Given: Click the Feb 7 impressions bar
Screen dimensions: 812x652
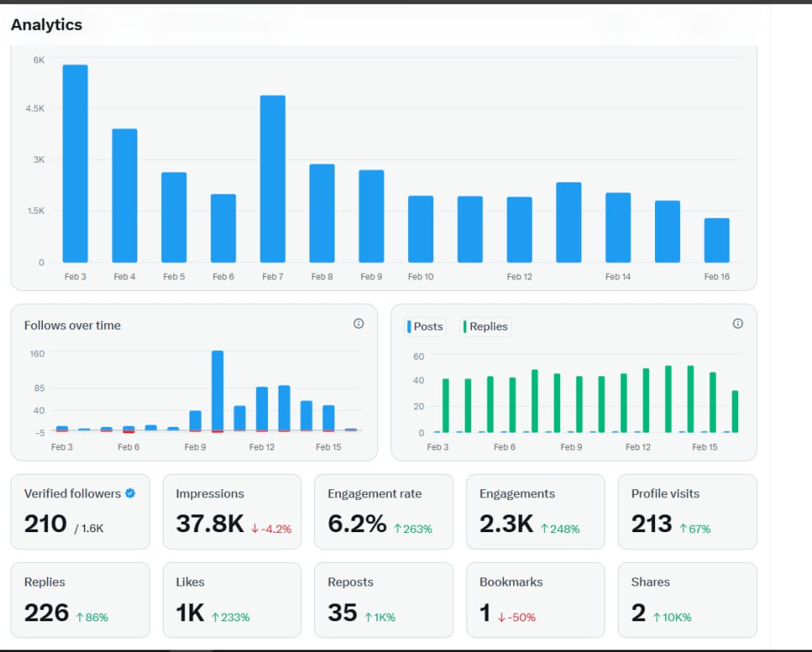Looking at the screenshot, I should [272, 179].
